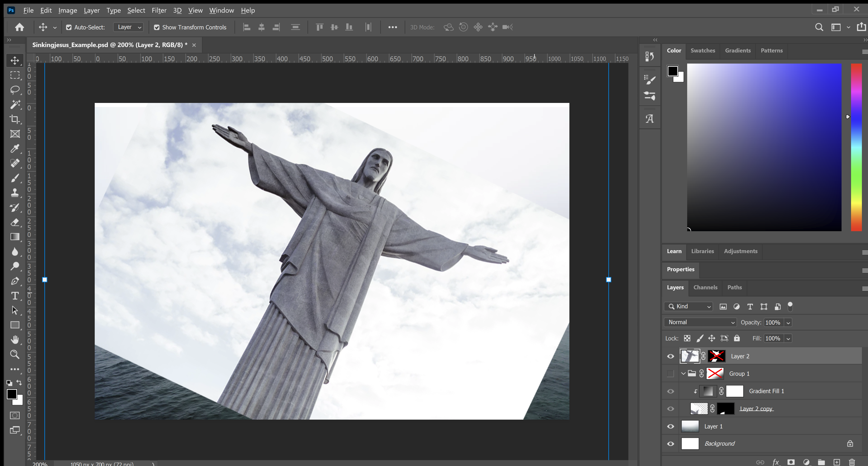Select the Horizontal Type tool
This screenshot has width=868, height=466.
point(15,296)
